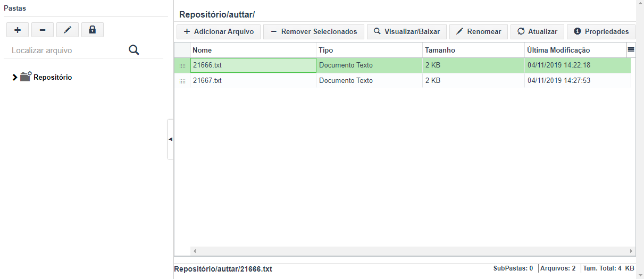The height and width of the screenshot is (279, 644).
Task: Click the Localizar arquivo search field
Action: 66,50
